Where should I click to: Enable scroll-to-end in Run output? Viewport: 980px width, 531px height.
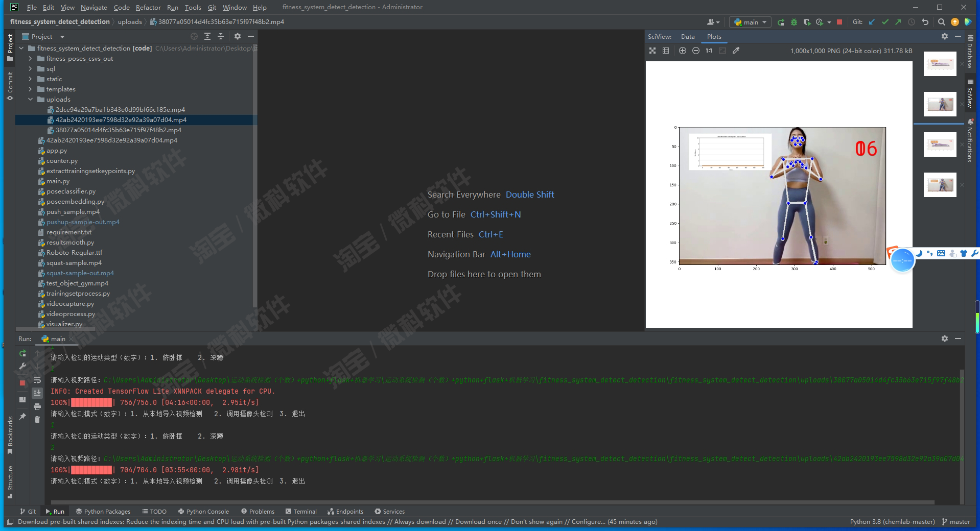[x=37, y=393]
